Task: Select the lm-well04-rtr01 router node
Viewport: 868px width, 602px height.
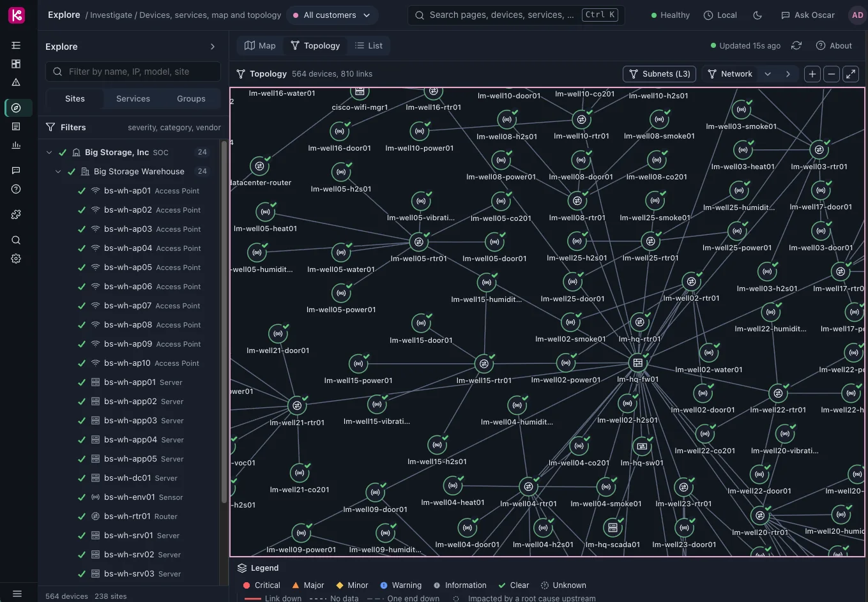Action: pos(528,486)
